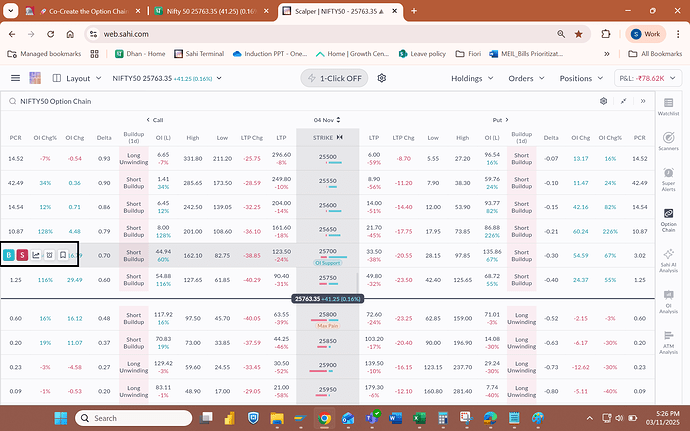This screenshot has height=431, width=690.
Task: Click the Chrome home button
Action: tap(70, 34)
